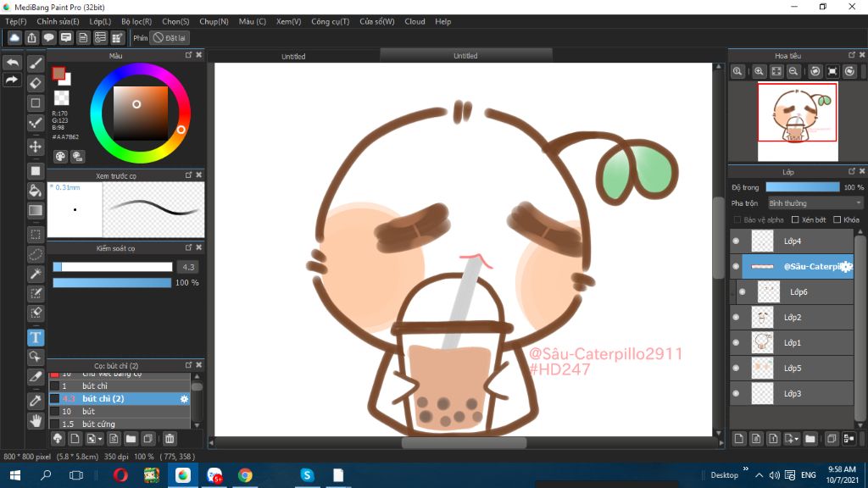This screenshot has width=868, height=488.
Task: Open settings gear of @Sâu-Caterpillo layer
Action: coord(847,267)
